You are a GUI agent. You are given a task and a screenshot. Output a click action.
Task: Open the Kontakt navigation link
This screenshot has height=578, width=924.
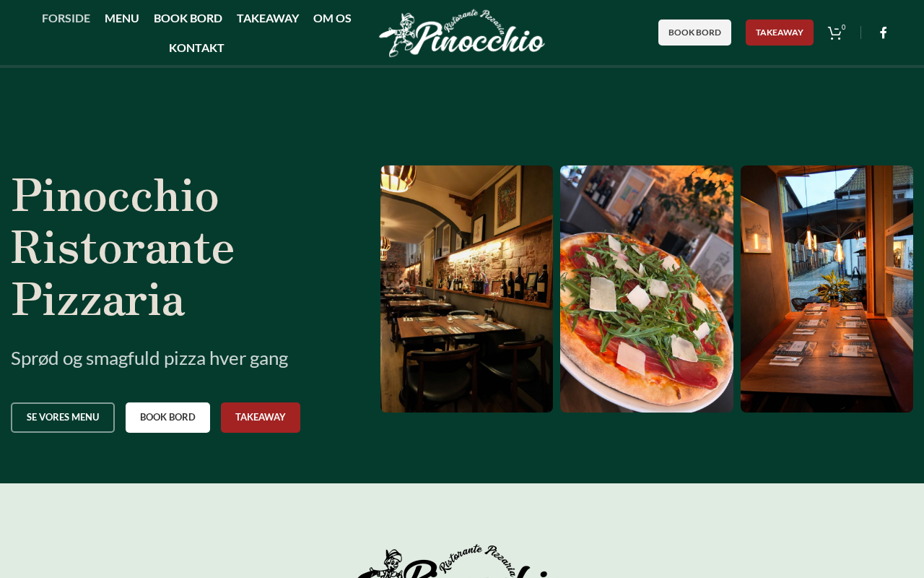[x=196, y=48]
